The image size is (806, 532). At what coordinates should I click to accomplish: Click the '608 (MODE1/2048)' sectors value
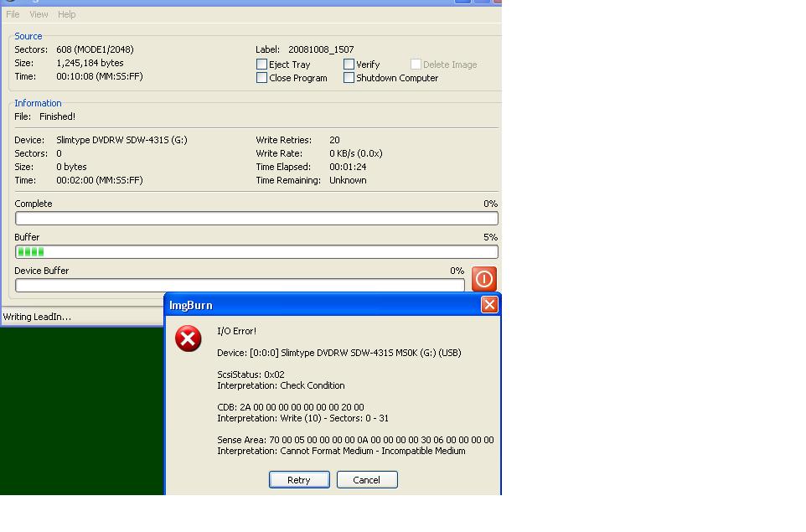coord(96,49)
